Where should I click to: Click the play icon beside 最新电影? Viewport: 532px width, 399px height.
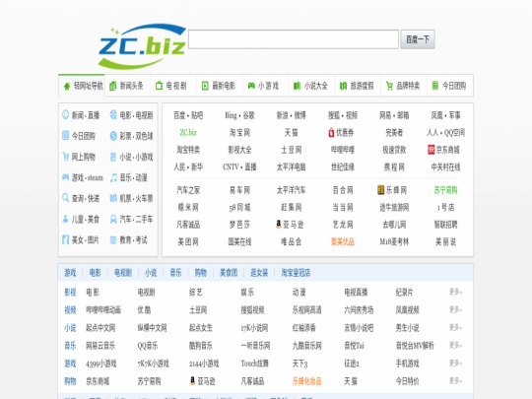coord(205,86)
